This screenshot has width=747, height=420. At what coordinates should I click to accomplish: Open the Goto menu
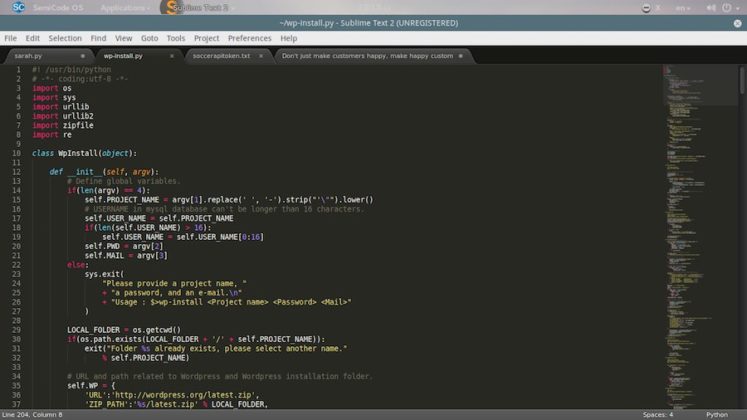tap(149, 38)
